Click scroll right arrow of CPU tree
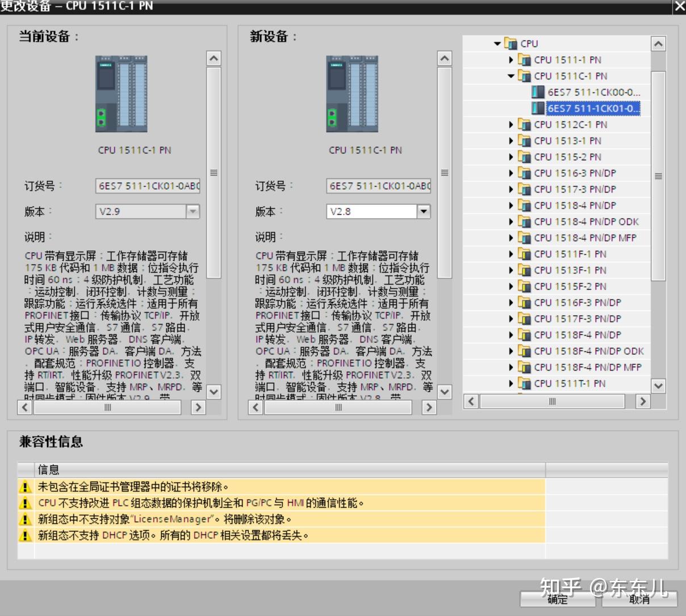Viewport: 686px width, 616px height. [642, 401]
